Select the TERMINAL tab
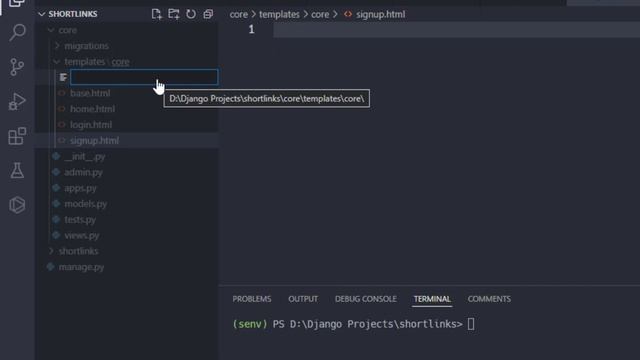The image size is (640, 360). (432, 299)
